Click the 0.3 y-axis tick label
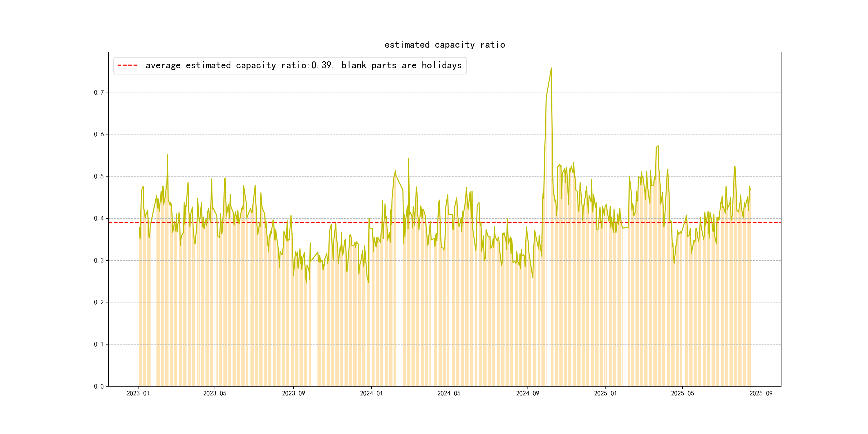Screen dimensions: 868x434 (x=99, y=260)
